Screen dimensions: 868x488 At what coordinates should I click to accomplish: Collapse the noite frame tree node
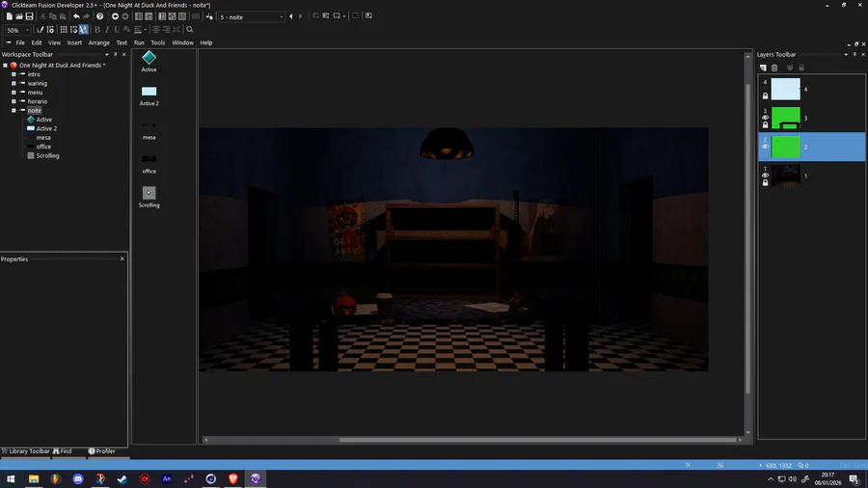14,110
